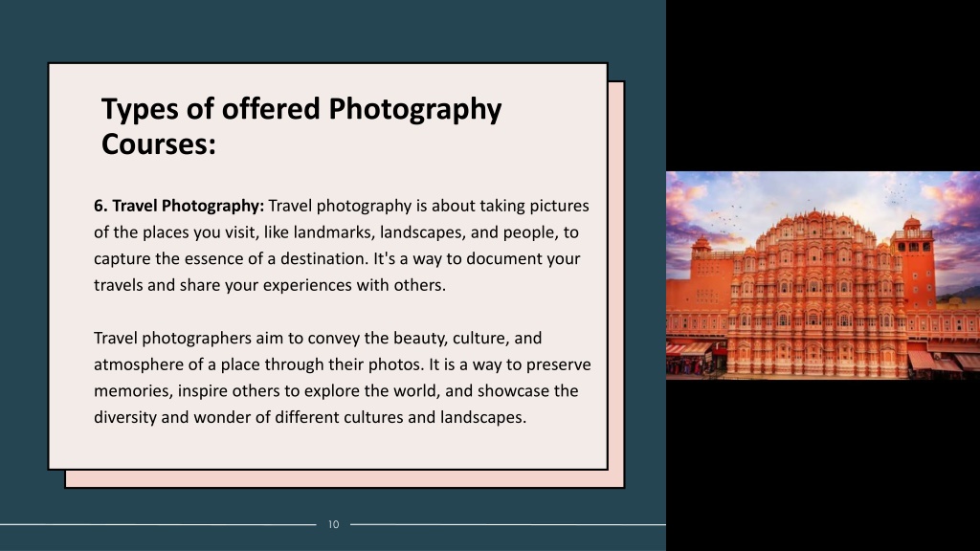Click the bold '6. Travel Photography:' label

point(179,206)
